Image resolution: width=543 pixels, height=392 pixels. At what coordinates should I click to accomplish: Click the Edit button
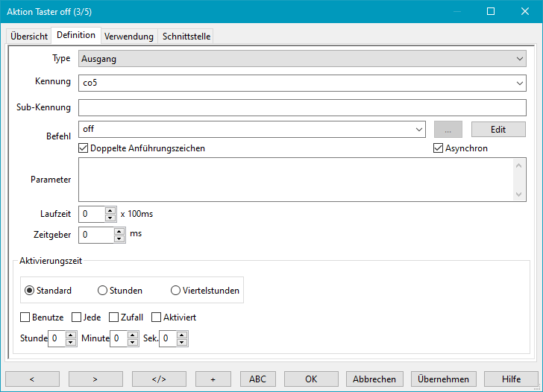(x=498, y=129)
